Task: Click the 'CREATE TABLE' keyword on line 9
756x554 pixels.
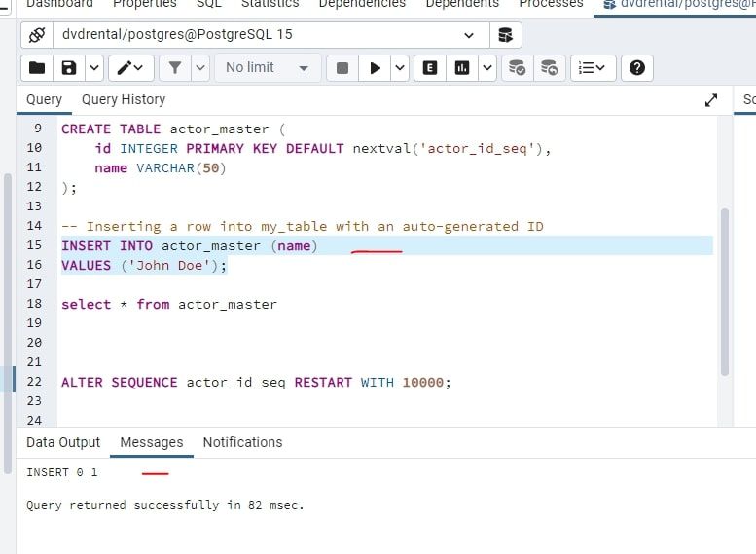Action: coord(111,129)
